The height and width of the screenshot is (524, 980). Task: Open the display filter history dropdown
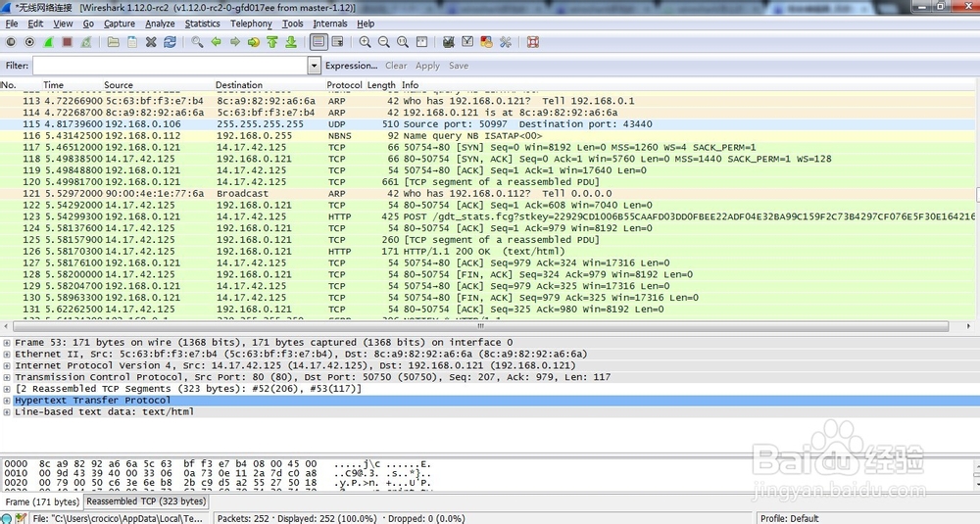[314, 66]
